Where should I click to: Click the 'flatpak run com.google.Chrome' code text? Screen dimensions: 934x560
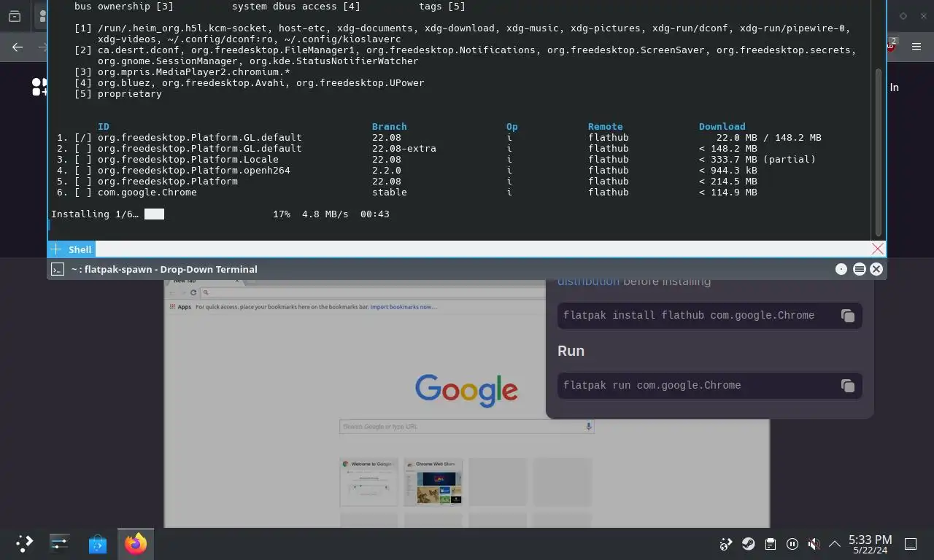tap(652, 386)
